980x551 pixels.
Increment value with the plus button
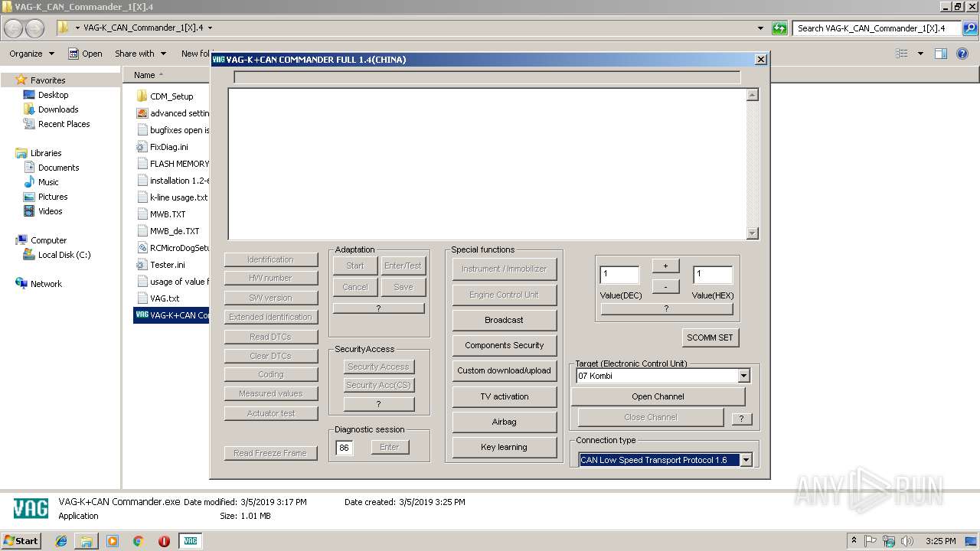click(x=665, y=266)
